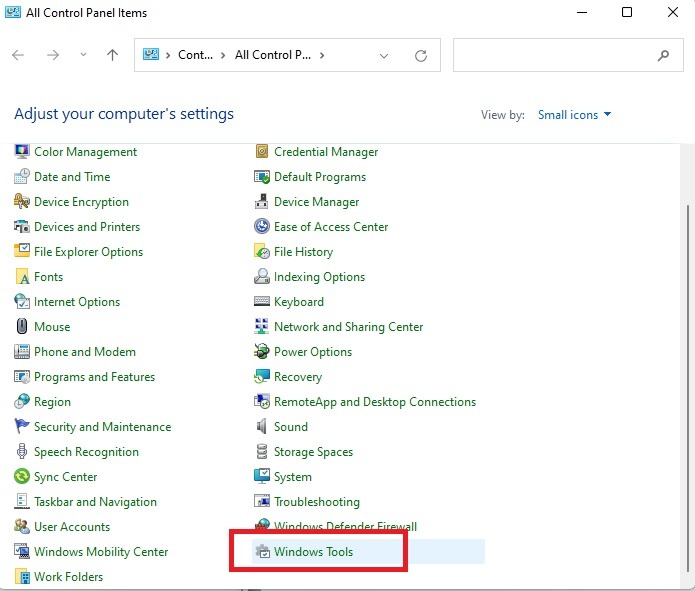Click the search magnifier button

point(663,55)
